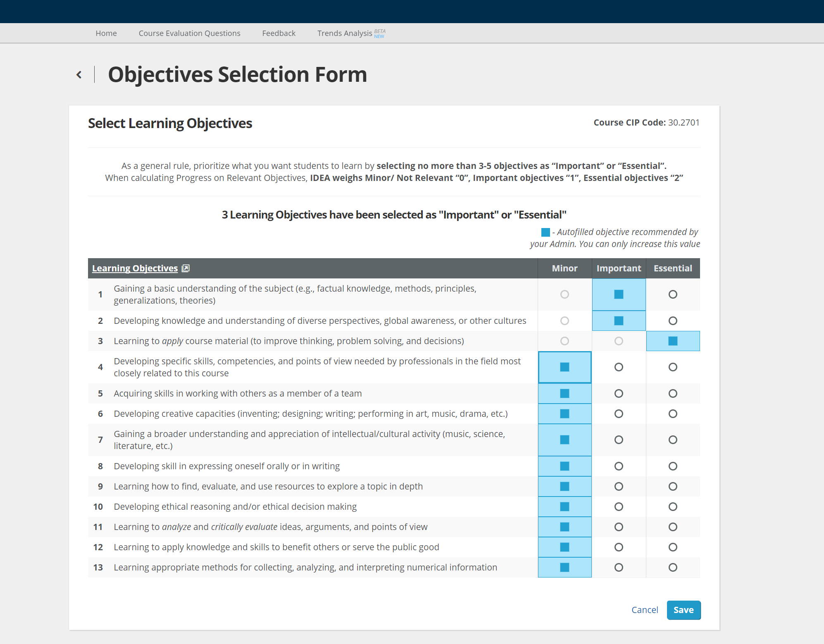The height and width of the screenshot is (644, 824).
Task: Click the Learning Objectives header link
Action: (x=135, y=269)
